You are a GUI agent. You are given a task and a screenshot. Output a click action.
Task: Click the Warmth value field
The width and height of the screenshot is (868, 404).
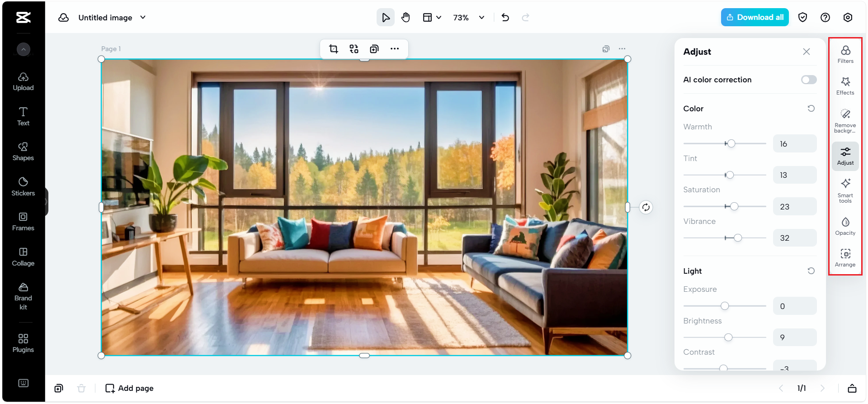[794, 144]
